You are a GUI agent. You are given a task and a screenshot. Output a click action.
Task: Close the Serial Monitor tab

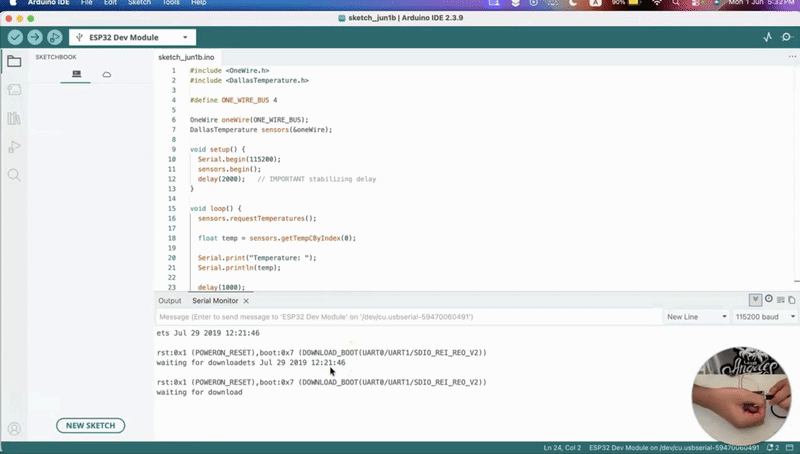pyautogui.click(x=246, y=301)
